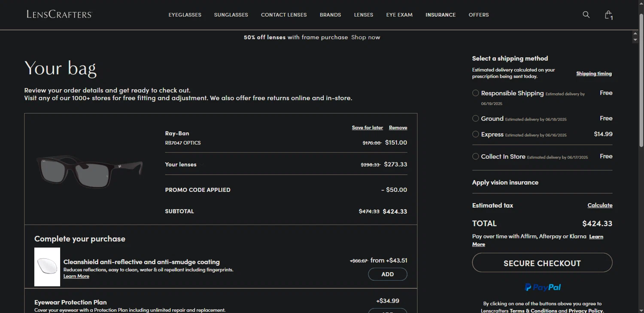The image size is (644, 313).
Task: Click Shop now in promo banner
Action: click(x=365, y=37)
